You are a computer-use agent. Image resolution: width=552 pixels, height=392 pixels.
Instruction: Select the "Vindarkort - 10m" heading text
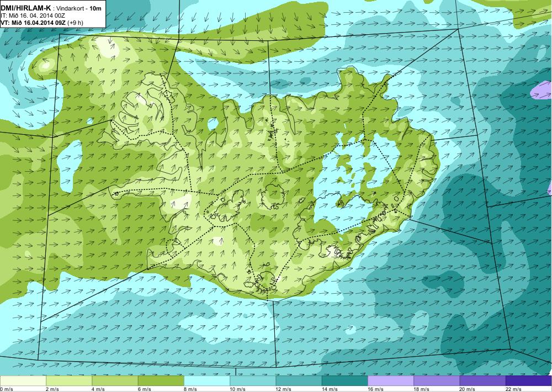coord(79,8)
